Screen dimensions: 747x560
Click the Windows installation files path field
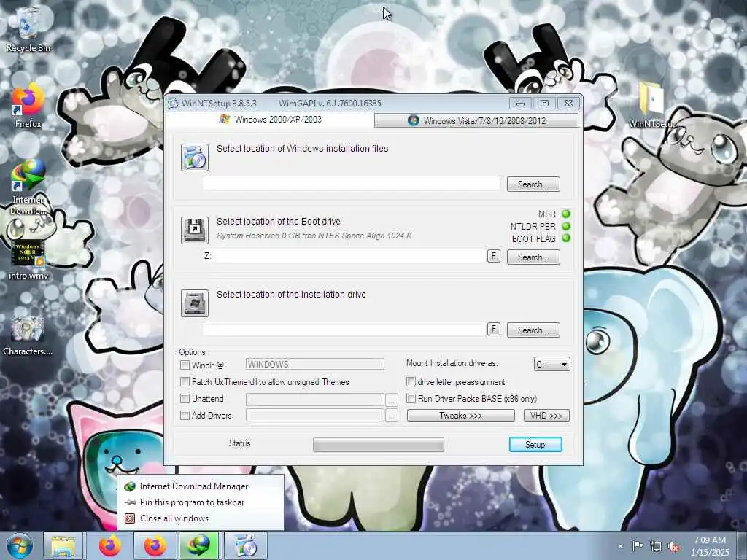352,183
